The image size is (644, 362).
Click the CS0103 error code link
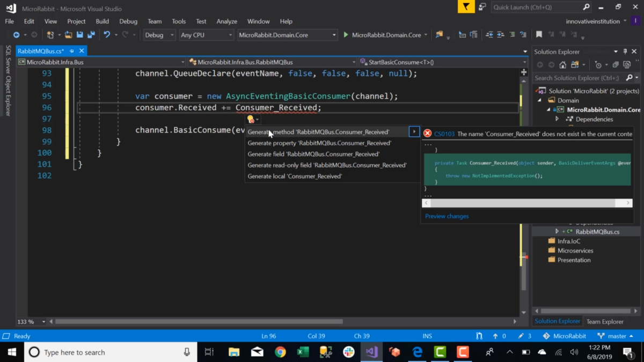(x=444, y=134)
